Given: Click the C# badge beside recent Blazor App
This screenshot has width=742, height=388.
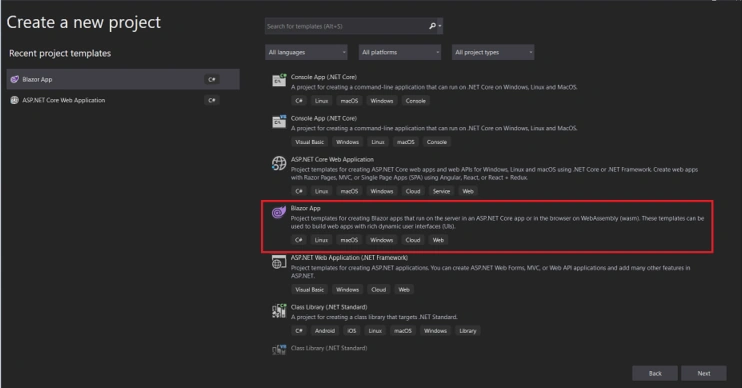Looking at the screenshot, I should pyautogui.click(x=212, y=79).
